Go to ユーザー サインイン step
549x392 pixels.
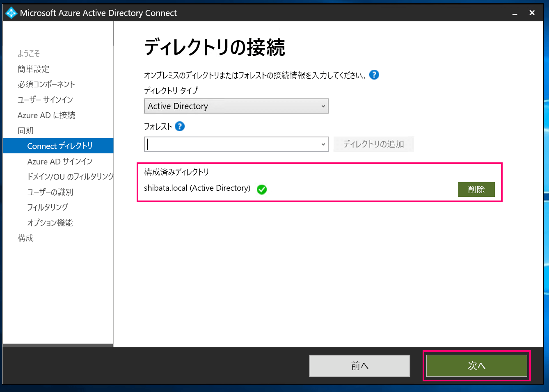(45, 100)
